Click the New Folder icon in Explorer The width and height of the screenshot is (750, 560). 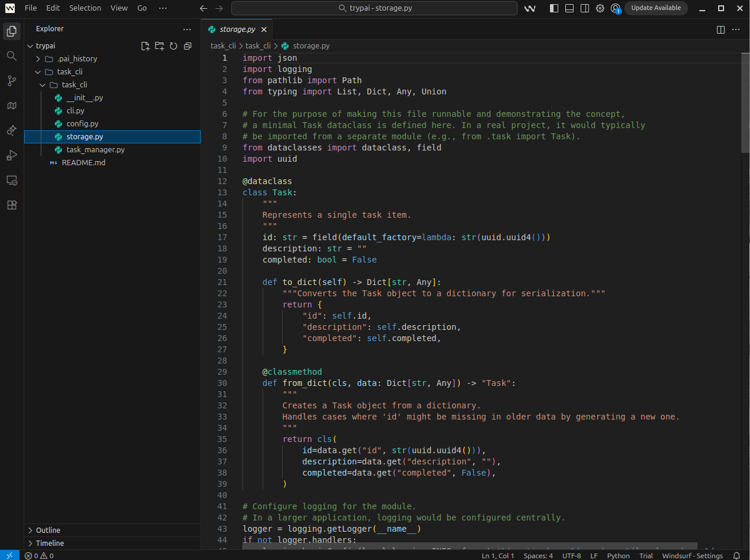[159, 46]
